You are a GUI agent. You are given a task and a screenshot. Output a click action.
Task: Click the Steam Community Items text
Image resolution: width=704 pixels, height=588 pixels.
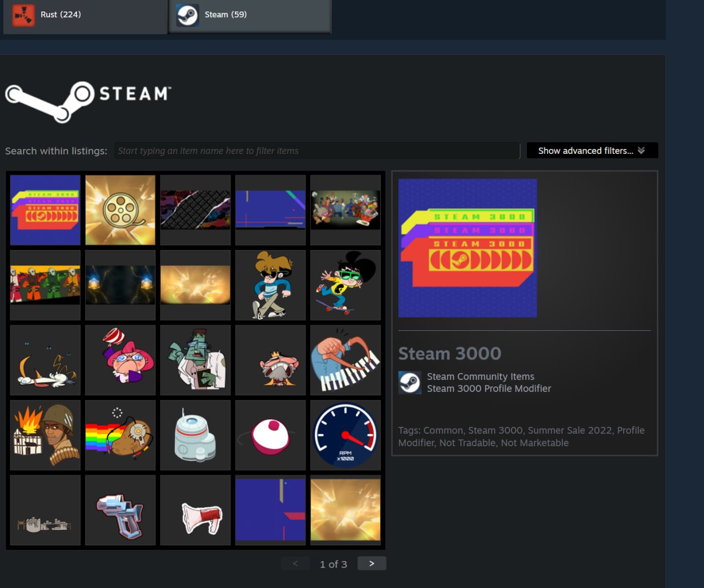coord(481,376)
